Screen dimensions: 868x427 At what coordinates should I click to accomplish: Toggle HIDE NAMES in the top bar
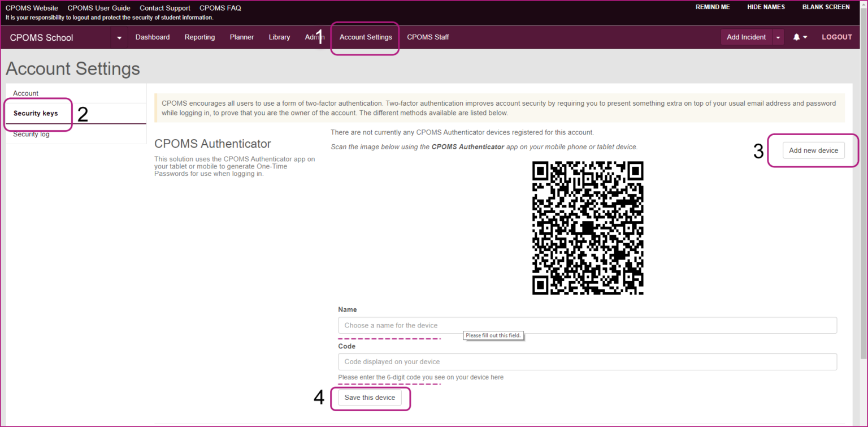pyautogui.click(x=766, y=7)
